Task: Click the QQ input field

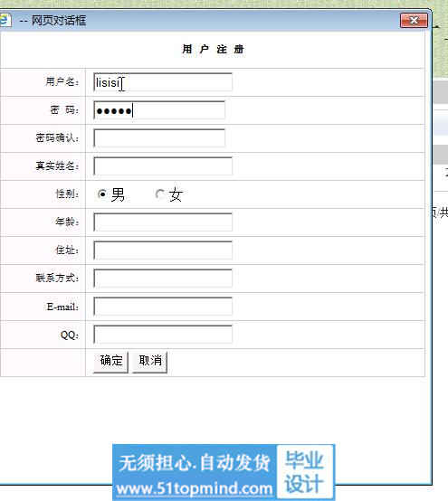Action: [x=163, y=335]
